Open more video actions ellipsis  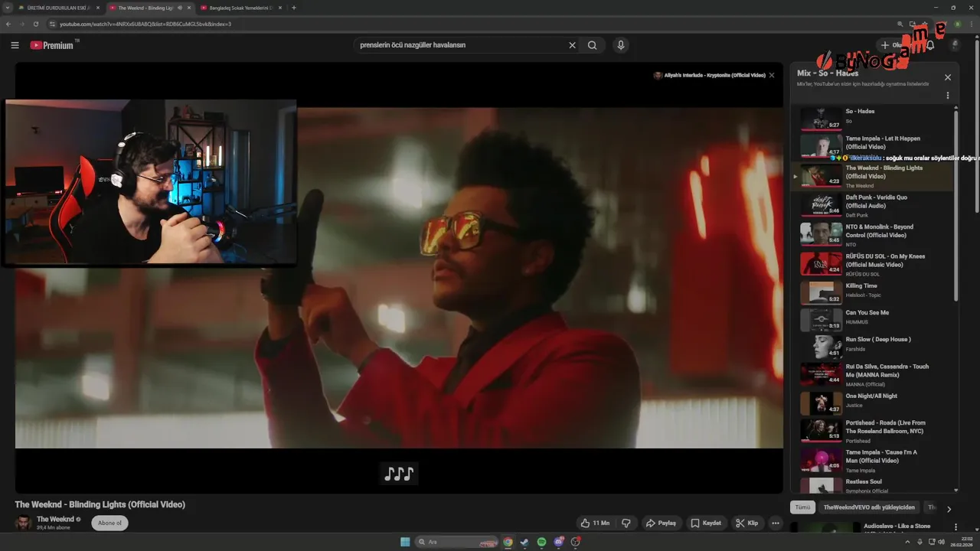pos(776,523)
